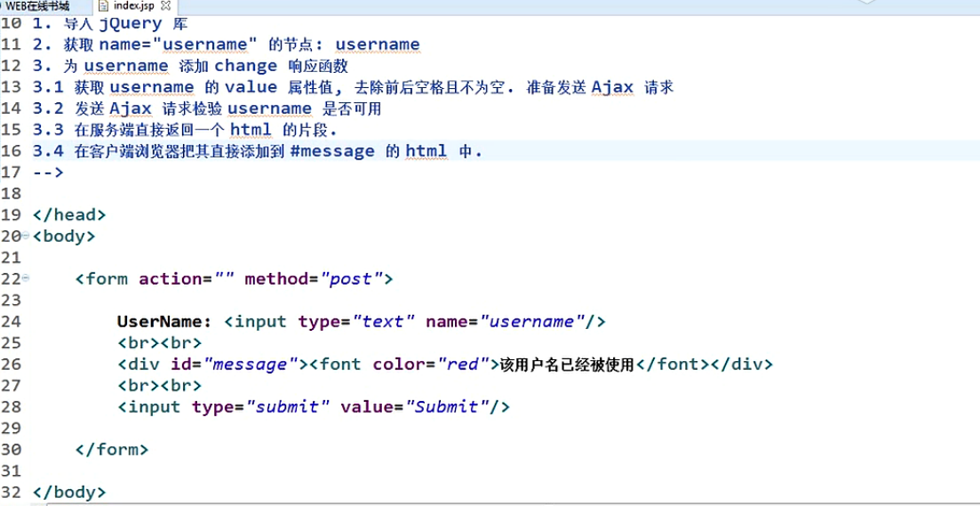Click the word 'Ajax' on line 13
The width and height of the screenshot is (980, 506).
click(x=612, y=87)
